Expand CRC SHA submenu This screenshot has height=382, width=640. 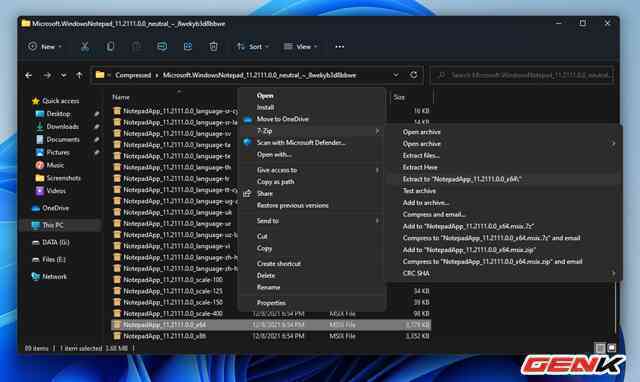pyautogui.click(x=503, y=274)
